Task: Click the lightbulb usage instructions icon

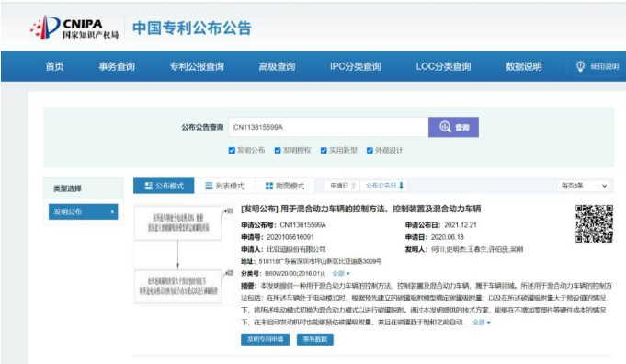Action: [580, 66]
